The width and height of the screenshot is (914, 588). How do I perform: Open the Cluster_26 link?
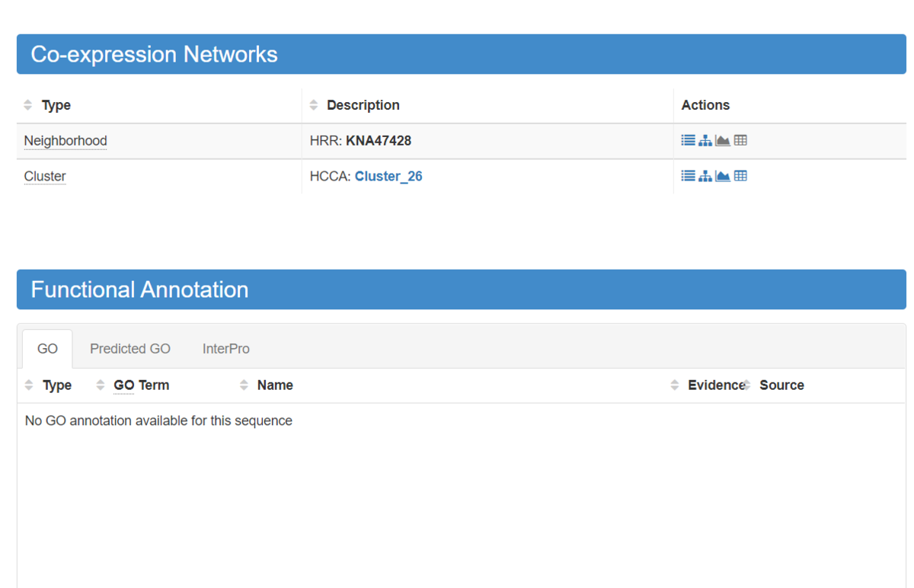click(388, 177)
